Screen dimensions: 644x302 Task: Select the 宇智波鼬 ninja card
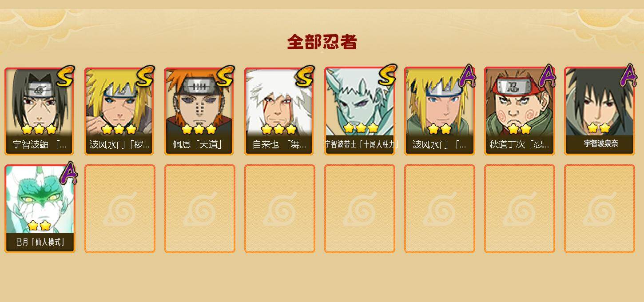pos(39,111)
